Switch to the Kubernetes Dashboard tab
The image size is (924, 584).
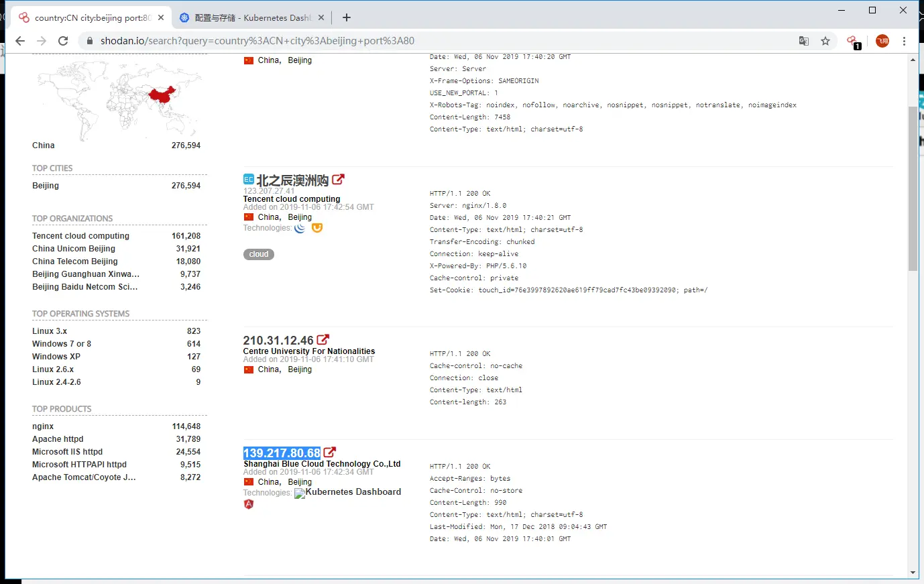pos(251,17)
